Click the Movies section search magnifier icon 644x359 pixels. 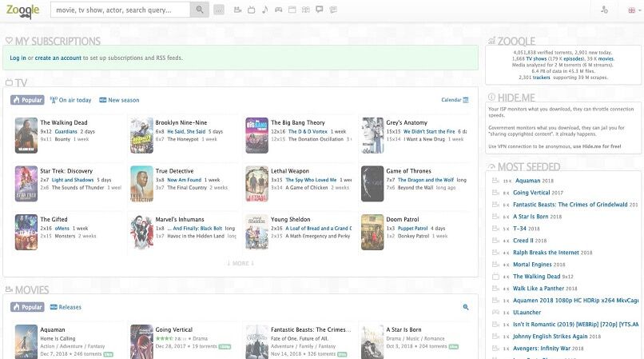pos(466,307)
